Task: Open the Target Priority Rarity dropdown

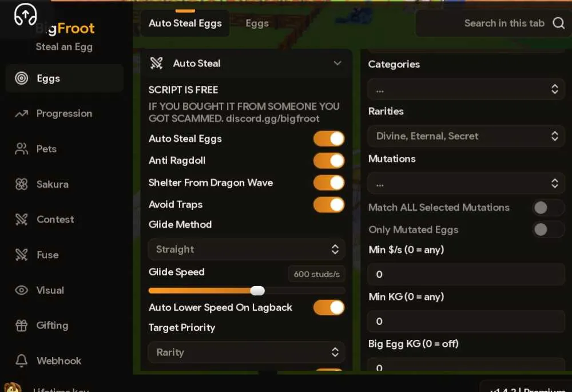Action: (247, 352)
